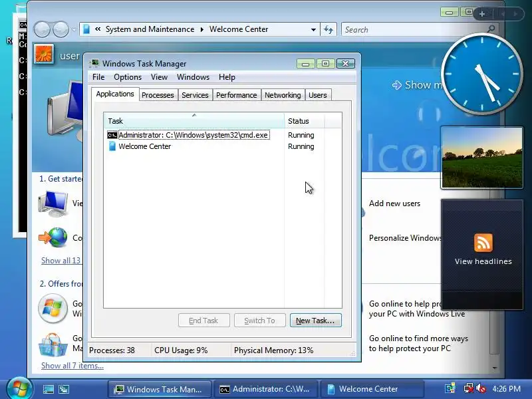Click the Windows Sidebar tray icon
This screenshot has height=399, width=532.
450,388
